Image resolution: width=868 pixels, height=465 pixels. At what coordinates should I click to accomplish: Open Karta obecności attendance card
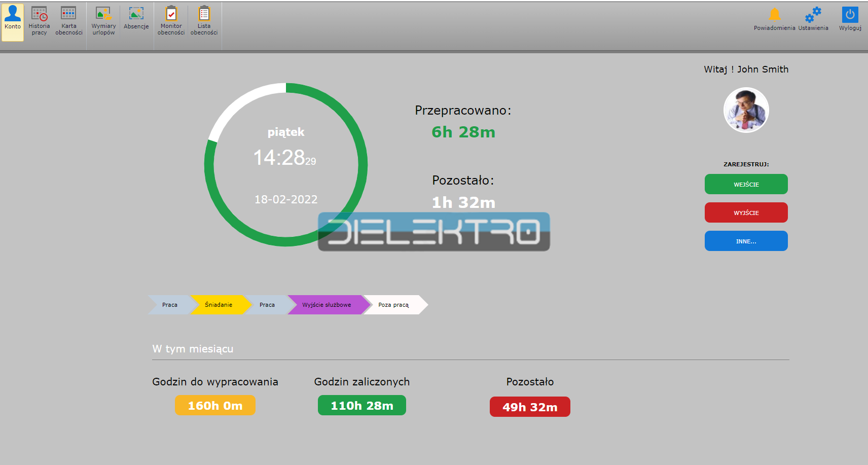[x=69, y=21]
